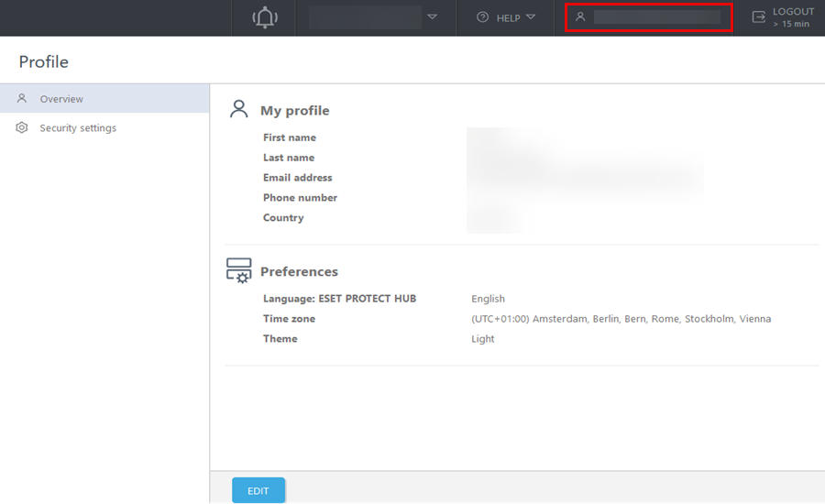Viewport: 825px width, 504px height.
Task: Open the notifications bell
Action: 265,17
